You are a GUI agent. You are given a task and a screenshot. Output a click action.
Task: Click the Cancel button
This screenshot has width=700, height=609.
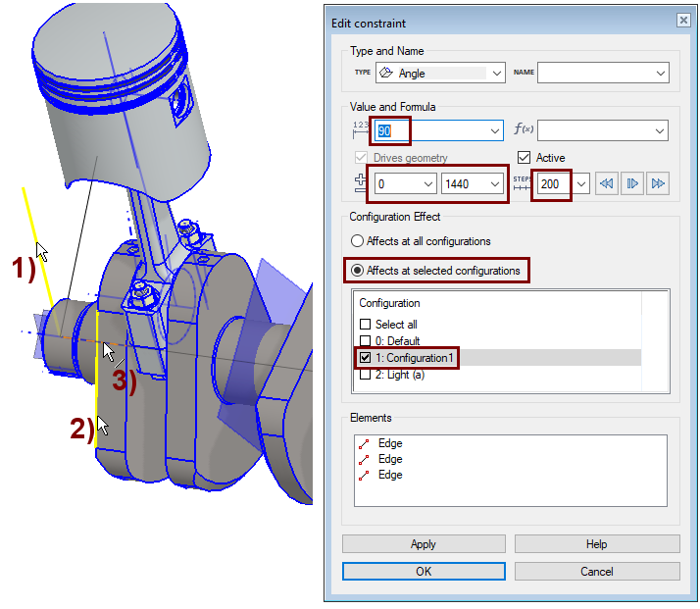click(597, 571)
